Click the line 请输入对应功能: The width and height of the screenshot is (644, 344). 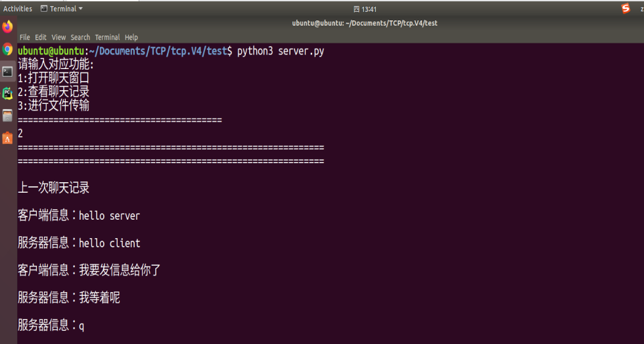(x=57, y=64)
